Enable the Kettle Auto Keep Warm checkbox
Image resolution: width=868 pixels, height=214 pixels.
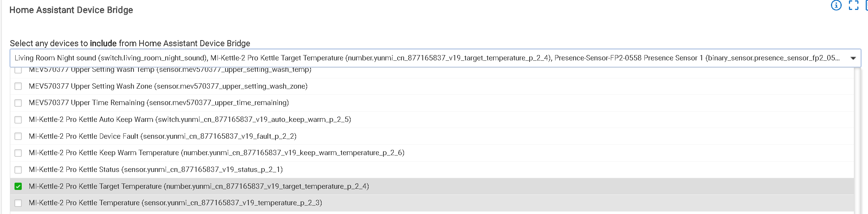click(18, 120)
